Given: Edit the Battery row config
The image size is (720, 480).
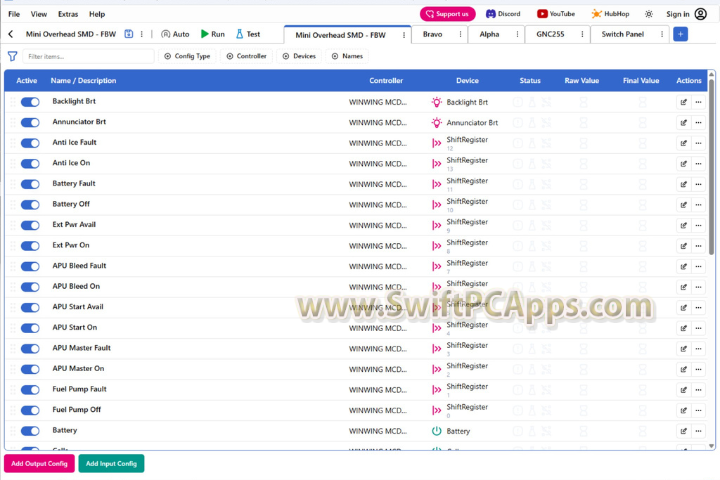Looking at the screenshot, I should pos(684,431).
